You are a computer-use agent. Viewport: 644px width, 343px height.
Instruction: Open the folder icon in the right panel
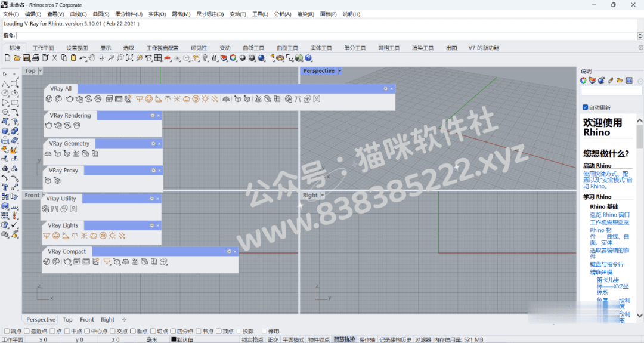(620, 81)
